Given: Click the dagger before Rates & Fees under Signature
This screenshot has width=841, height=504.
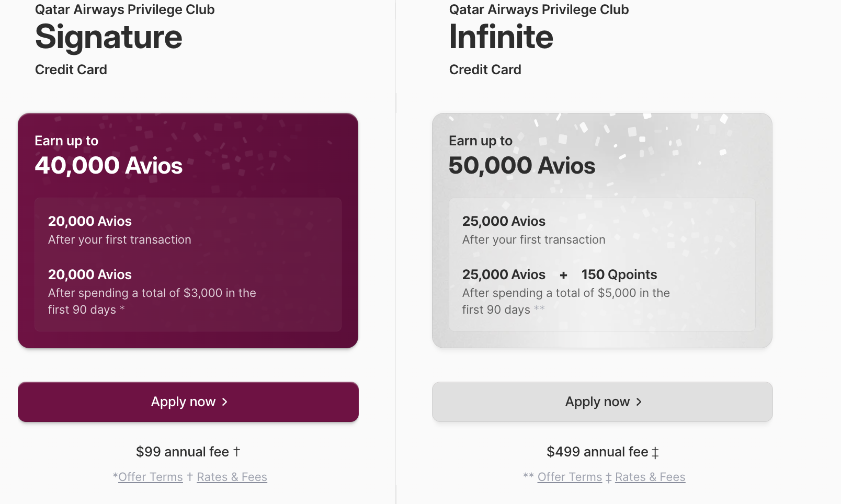Looking at the screenshot, I should [x=189, y=476].
